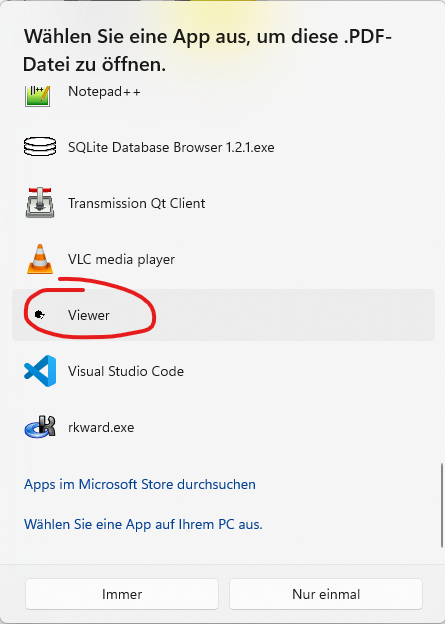Image resolution: width=445 pixels, height=625 pixels.
Task: Select the Notepad++ entry label
Action: click(x=104, y=92)
